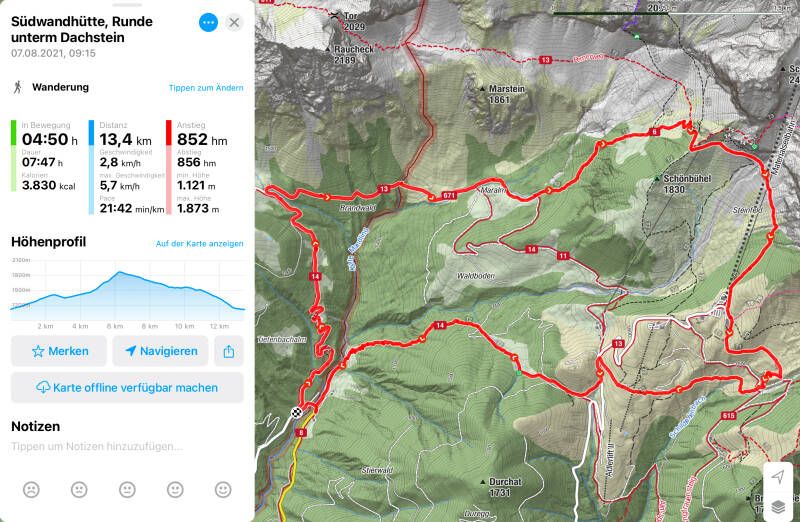Center map with location arrow icon
The image size is (800, 522).
click(x=778, y=477)
